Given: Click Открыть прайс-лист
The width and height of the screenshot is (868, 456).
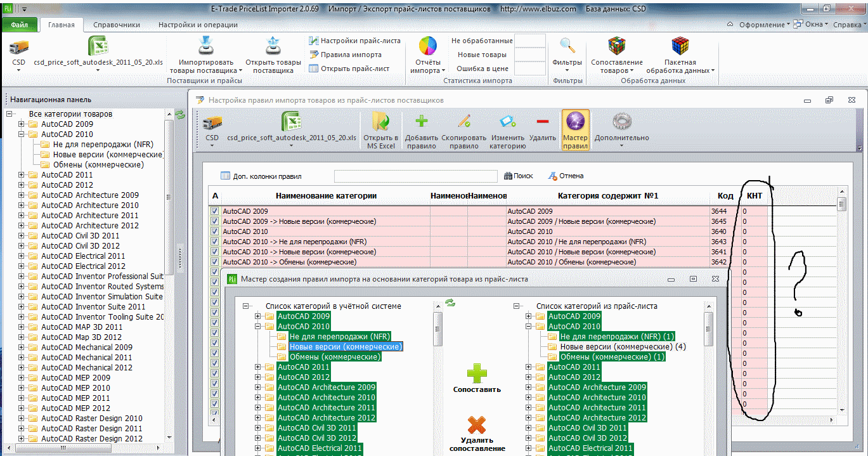Looking at the screenshot, I should pos(349,68).
